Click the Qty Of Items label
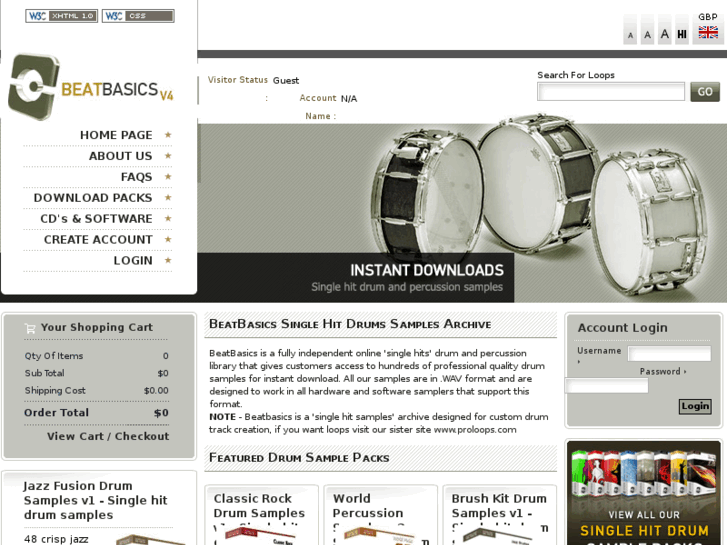 [54, 356]
